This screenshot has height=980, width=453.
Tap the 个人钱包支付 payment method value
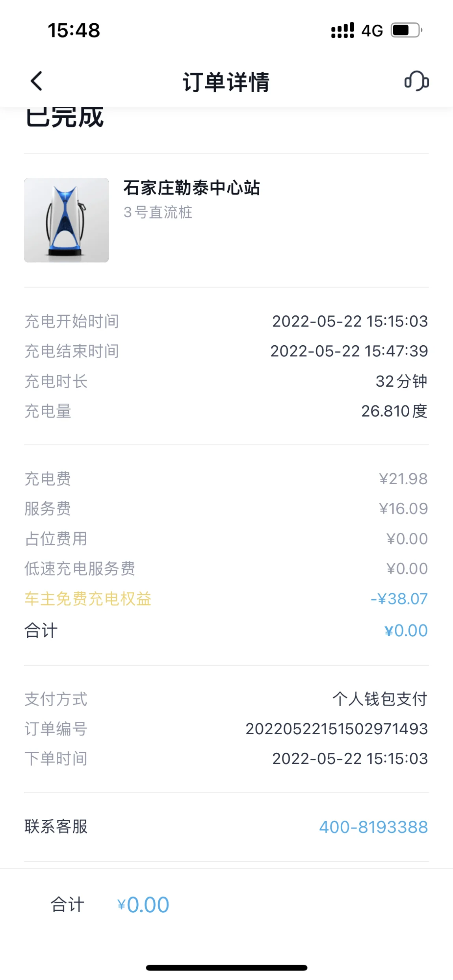tap(380, 699)
